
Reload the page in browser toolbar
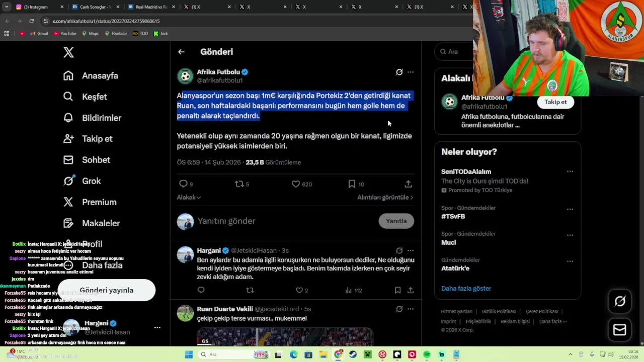coord(31,21)
